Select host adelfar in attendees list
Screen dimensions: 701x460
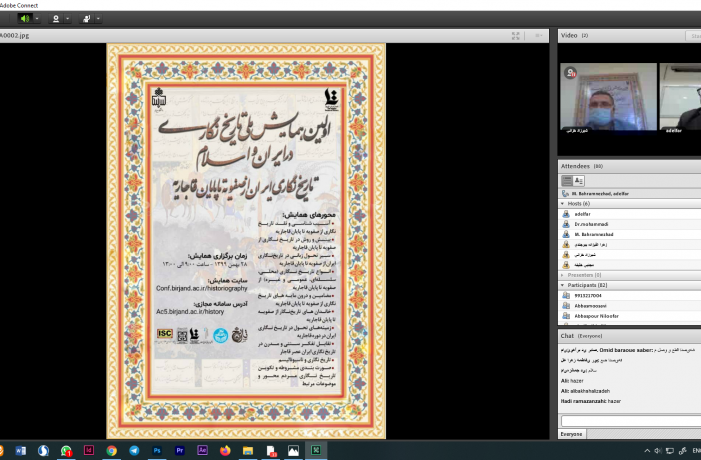[630, 214]
